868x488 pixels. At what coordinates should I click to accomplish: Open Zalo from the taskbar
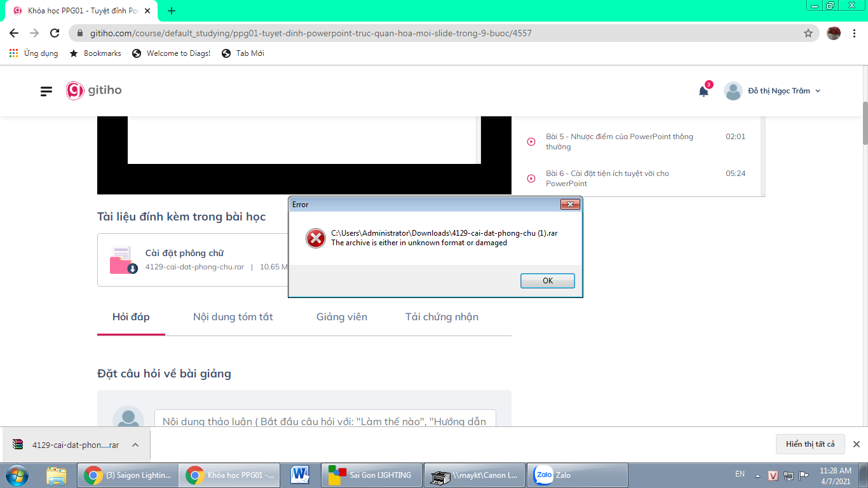(578, 475)
